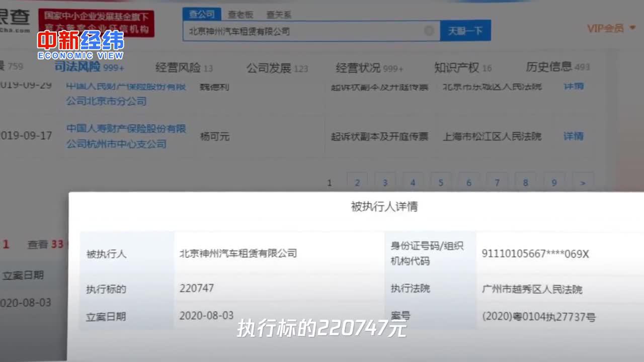Screen dimensions: 644x362
Task: Click the code 91110105667****069X
Action: pyautogui.click(x=535, y=254)
